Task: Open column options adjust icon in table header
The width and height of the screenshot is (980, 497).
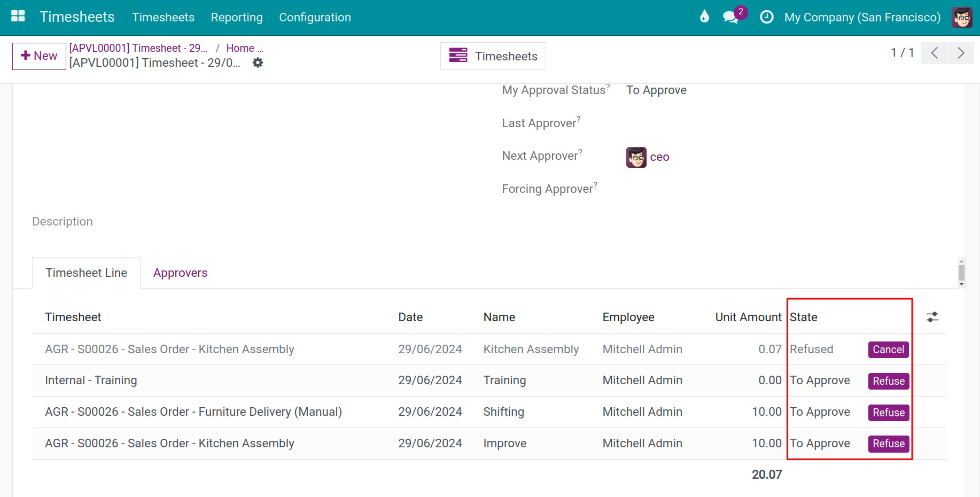Action: coord(932,317)
